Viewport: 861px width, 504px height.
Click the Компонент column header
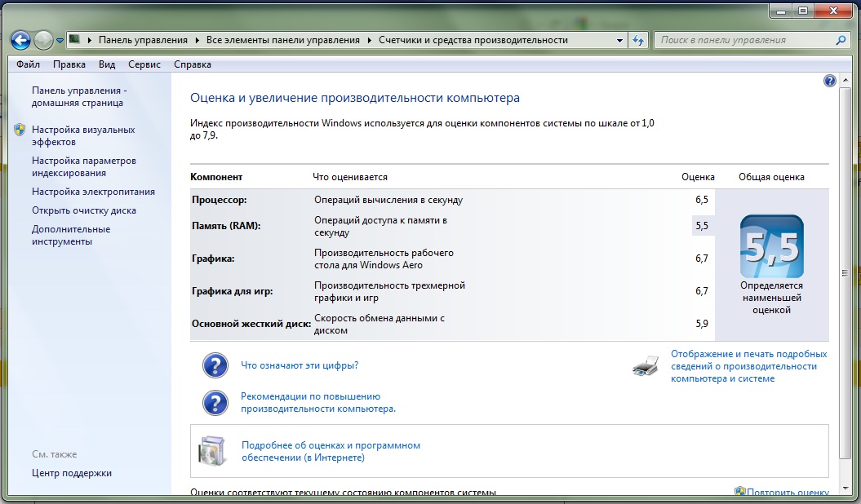(215, 177)
